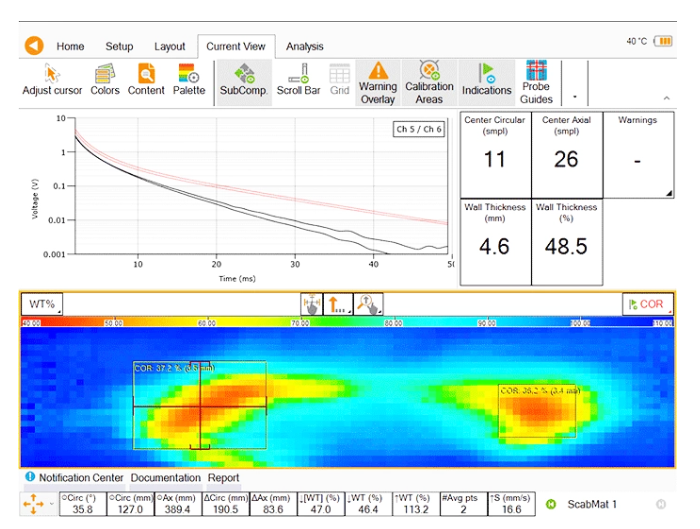The image size is (700, 529).
Task: Click the Documentation link
Action: tap(166, 478)
